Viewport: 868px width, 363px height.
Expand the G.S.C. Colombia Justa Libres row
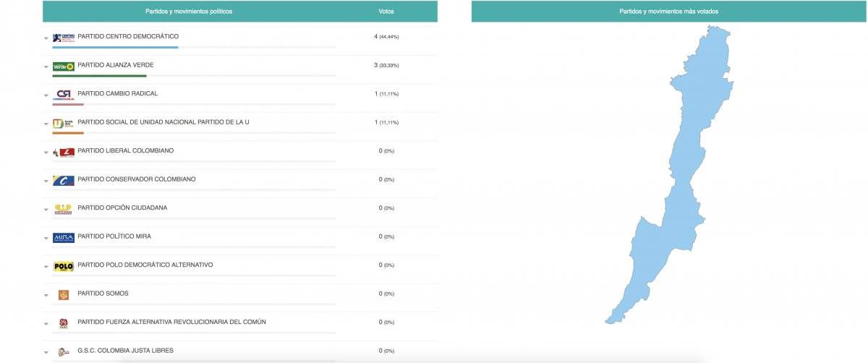pos(46,352)
